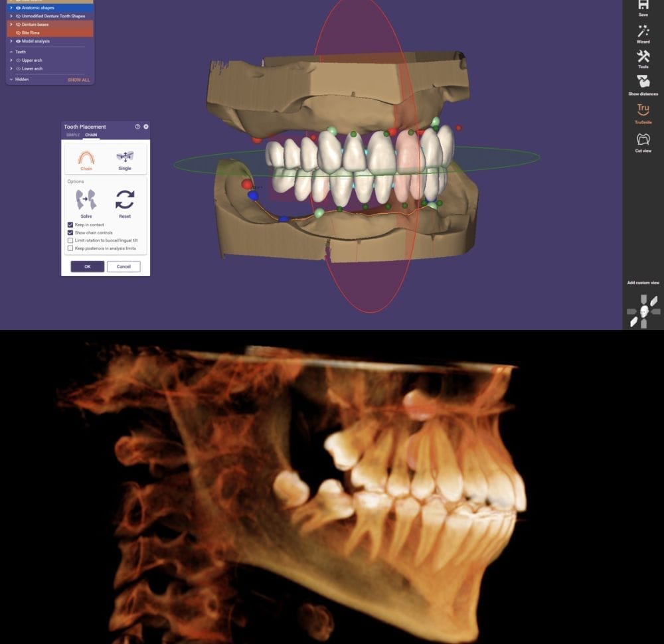Select the Save icon in the right toolbar
The image size is (664, 644).
click(x=642, y=8)
